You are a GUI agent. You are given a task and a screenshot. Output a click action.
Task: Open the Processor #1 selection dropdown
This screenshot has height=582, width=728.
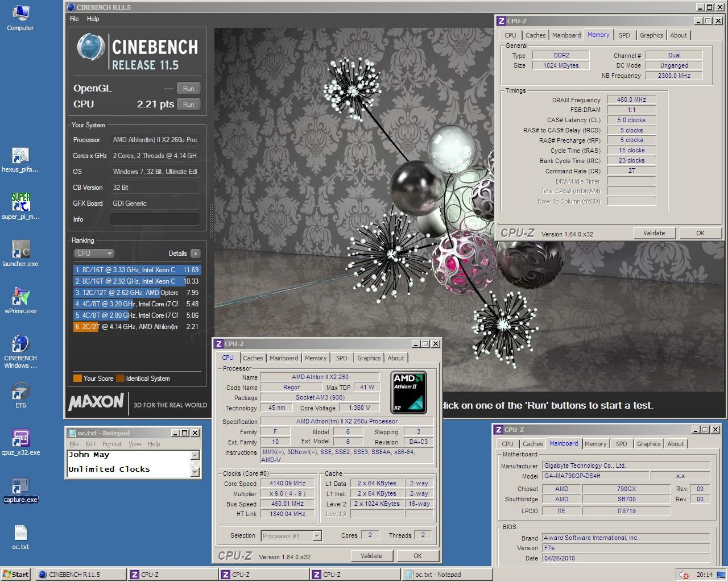pyautogui.click(x=291, y=535)
